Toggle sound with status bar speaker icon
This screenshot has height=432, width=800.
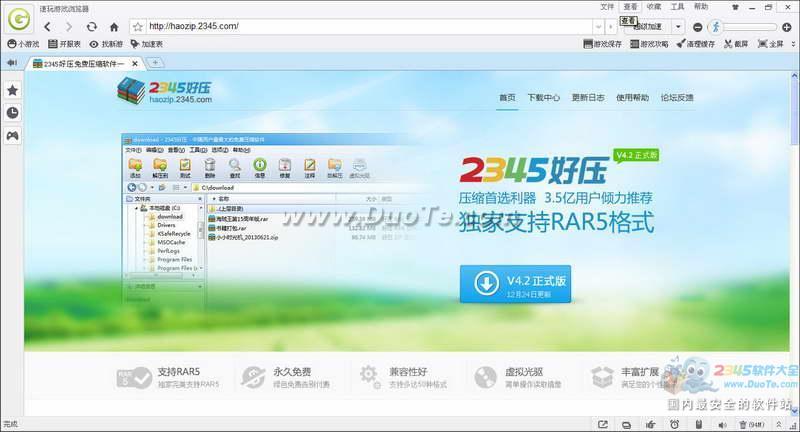click(x=722, y=424)
